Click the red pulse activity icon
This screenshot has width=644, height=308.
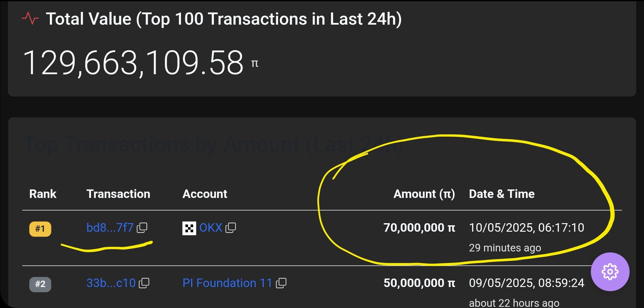[30, 19]
